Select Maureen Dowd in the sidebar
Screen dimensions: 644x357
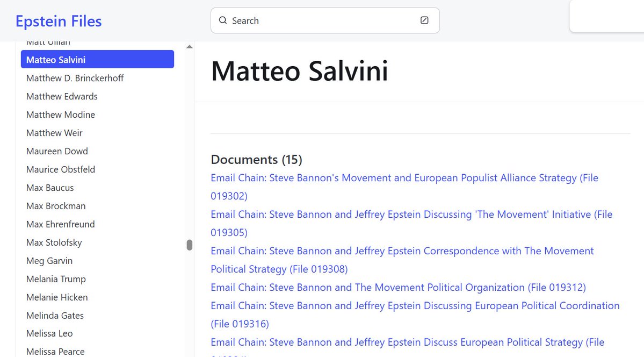coord(57,151)
